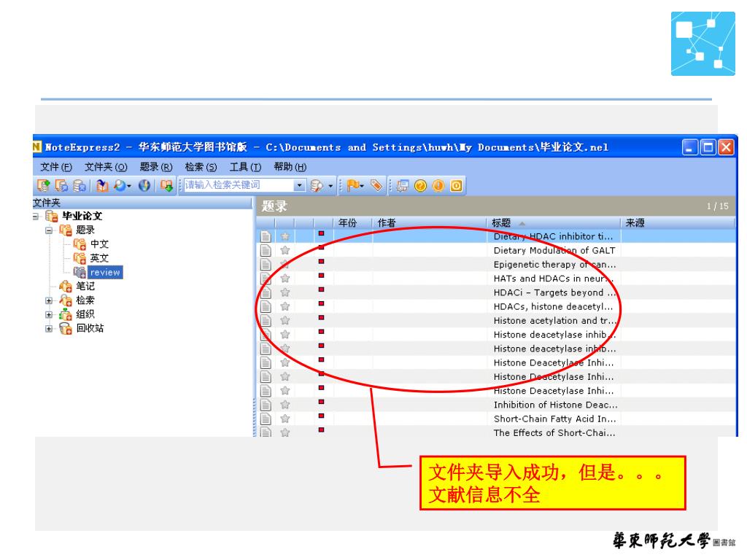Image resolution: width=747 pixels, height=560 pixels.
Task: Select record 'Epigenetic therapy of can...'
Action: pyautogui.click(x=495, y=264)
